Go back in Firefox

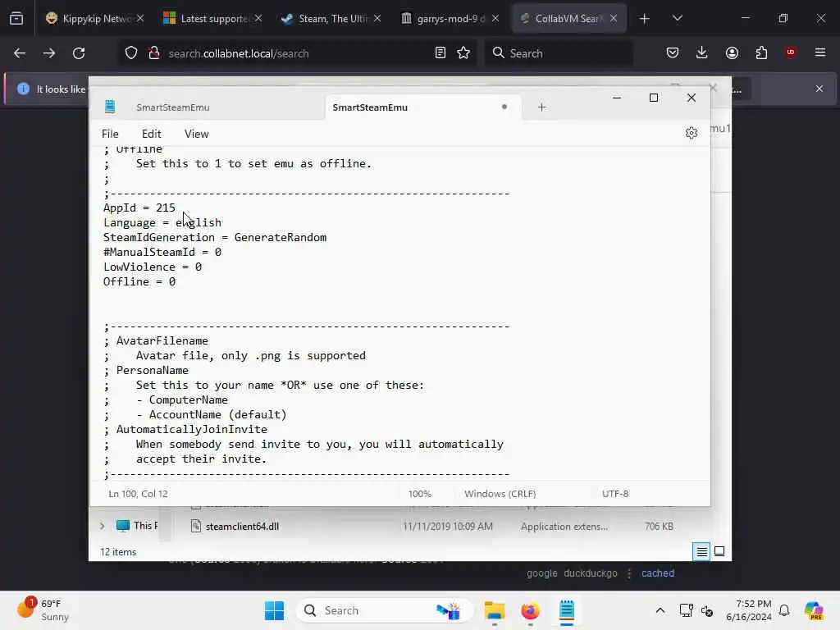[x=20, y=53]
